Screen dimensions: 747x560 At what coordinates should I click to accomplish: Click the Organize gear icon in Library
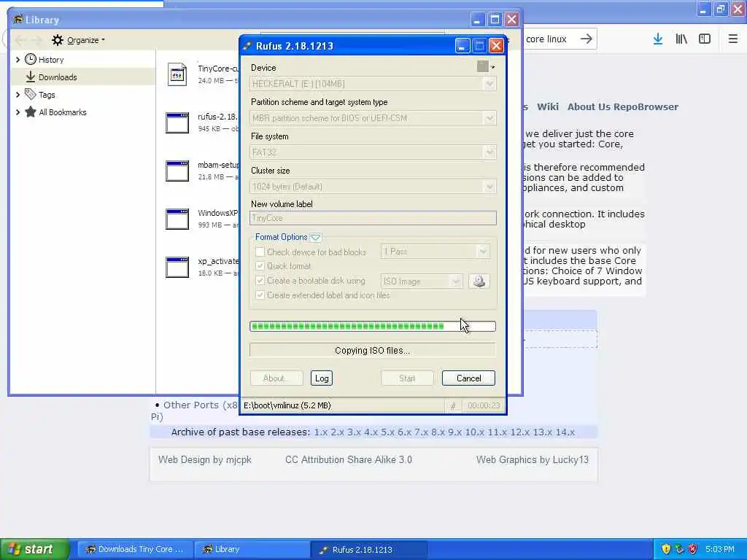pyautogui.click(x=58, y=40)
